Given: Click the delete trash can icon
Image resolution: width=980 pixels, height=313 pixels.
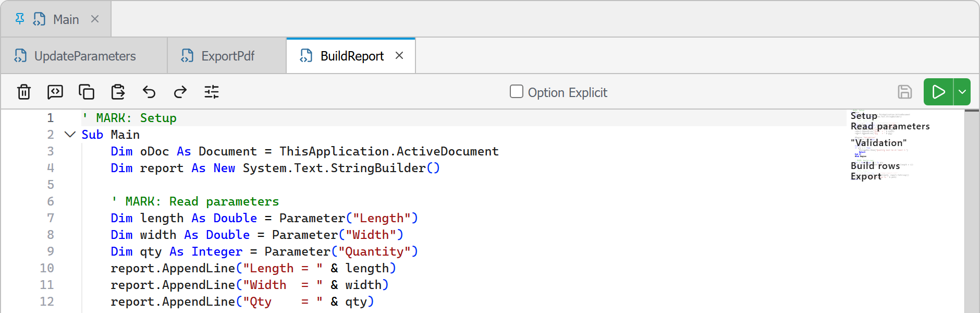Looking at the screenshot, I should coord(24,92).
